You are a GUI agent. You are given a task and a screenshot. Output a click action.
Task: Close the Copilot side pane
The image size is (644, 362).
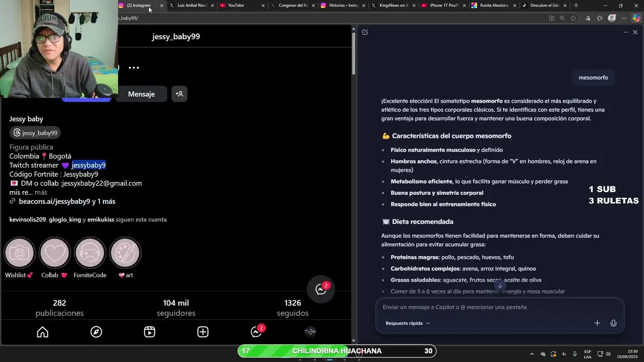[635, 32]
